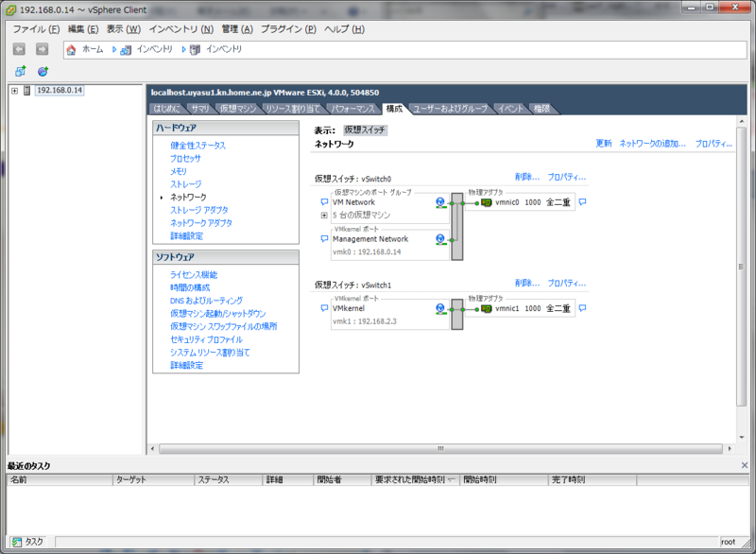The width and height of the screenshot is (756, 554).
Task: Click the 更新 link
Action: [604, 143]
